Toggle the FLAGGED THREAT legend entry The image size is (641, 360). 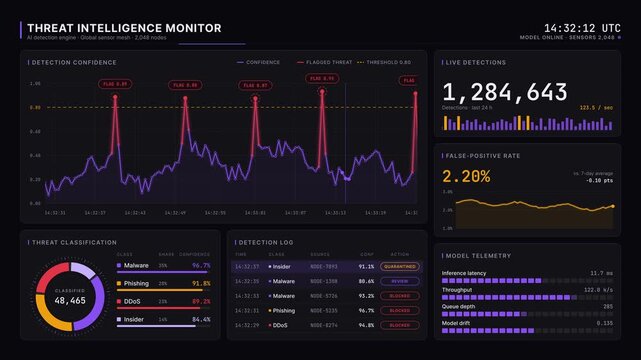(325, 63)
